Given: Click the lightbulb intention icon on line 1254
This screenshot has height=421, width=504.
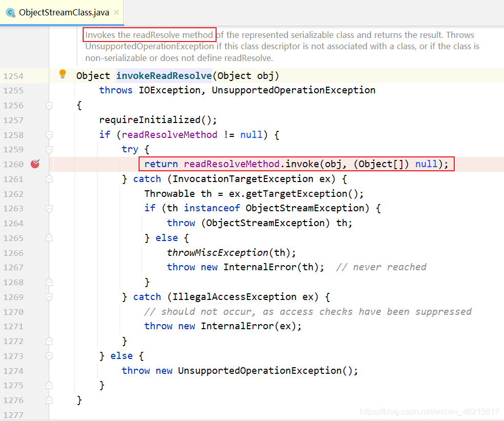Looking at the screenshot, I should pyautogui.click(x=63, y=74).
